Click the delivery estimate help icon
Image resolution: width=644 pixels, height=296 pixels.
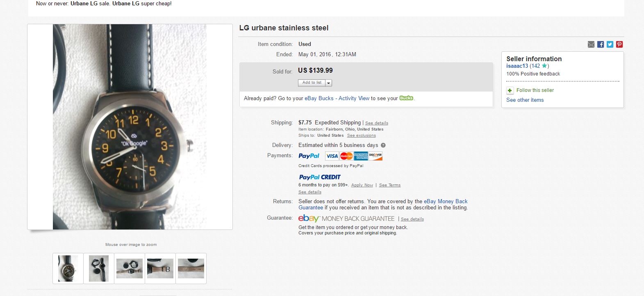tap(383, 145)
